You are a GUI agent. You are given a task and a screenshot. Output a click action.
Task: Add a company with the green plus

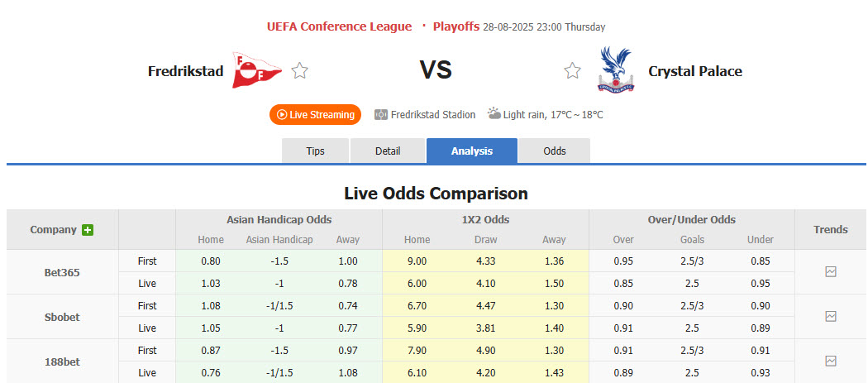(88, 230)
